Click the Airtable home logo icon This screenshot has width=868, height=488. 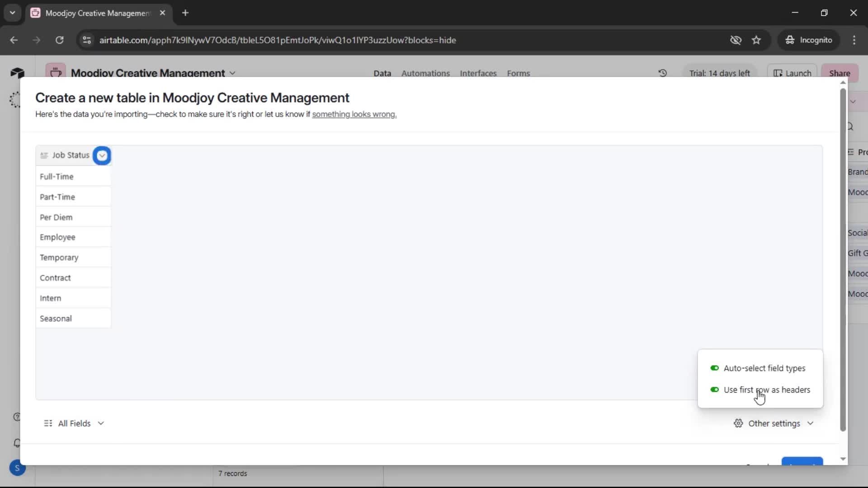click(17, 73)
